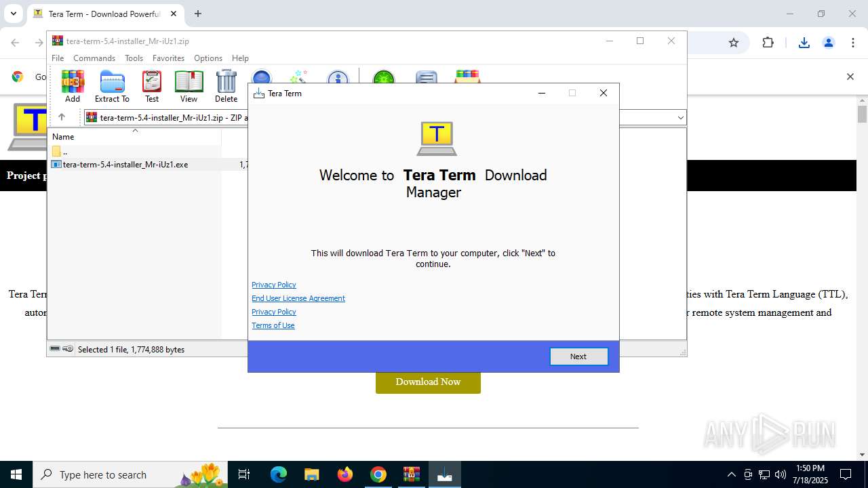
Task: Click the Add icon in WinRAR toolbar
Action: 73,87
